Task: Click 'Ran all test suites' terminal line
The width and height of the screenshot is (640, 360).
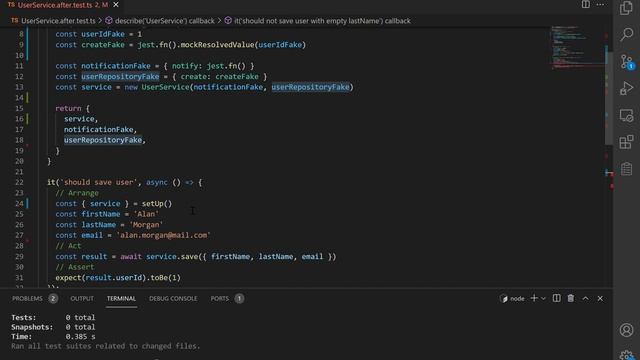Action: (106, 346)
